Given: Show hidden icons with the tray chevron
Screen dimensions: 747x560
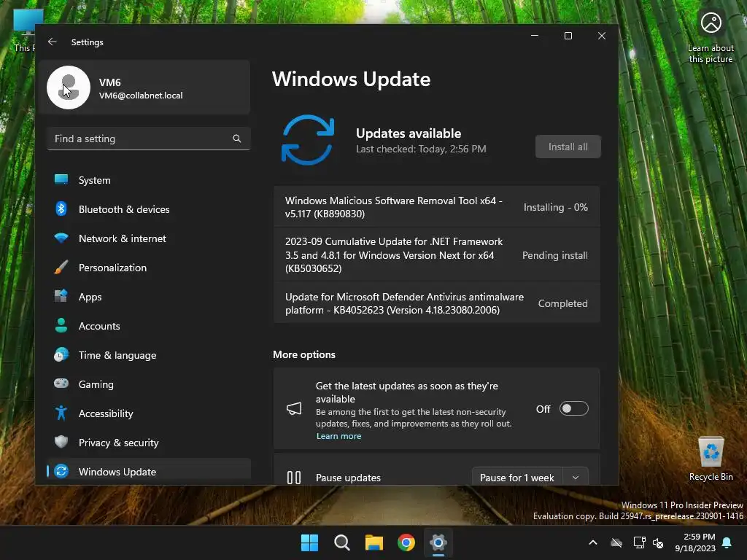Looking at the screenshot, I should tap(593, 542).
